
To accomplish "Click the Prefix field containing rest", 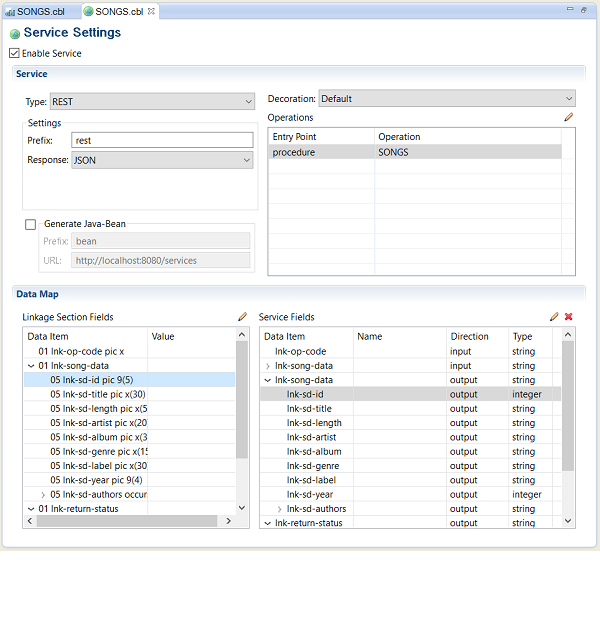I will 162,141.
